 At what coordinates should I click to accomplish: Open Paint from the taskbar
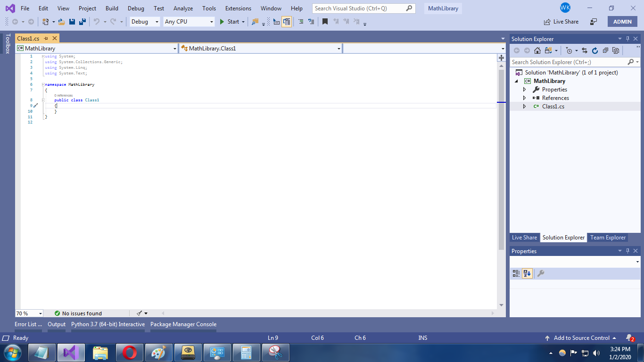coord(159,353)
